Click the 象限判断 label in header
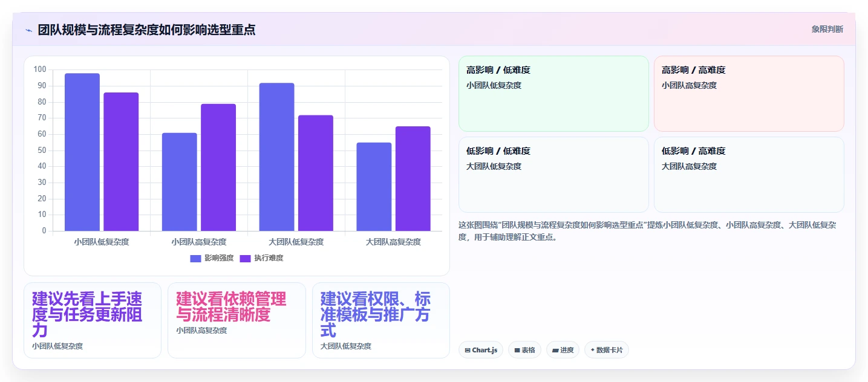The image size is (868, 382). tap(827, 29)
